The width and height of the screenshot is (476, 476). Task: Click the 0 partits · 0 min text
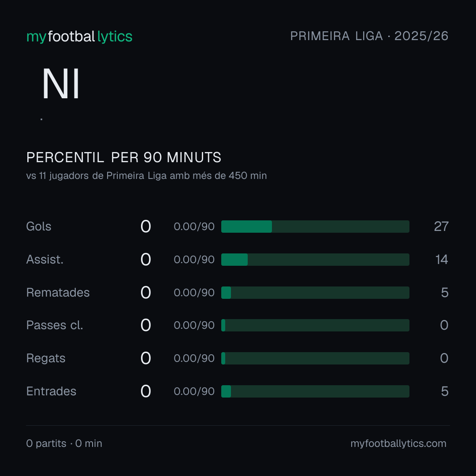pos(64,443)
